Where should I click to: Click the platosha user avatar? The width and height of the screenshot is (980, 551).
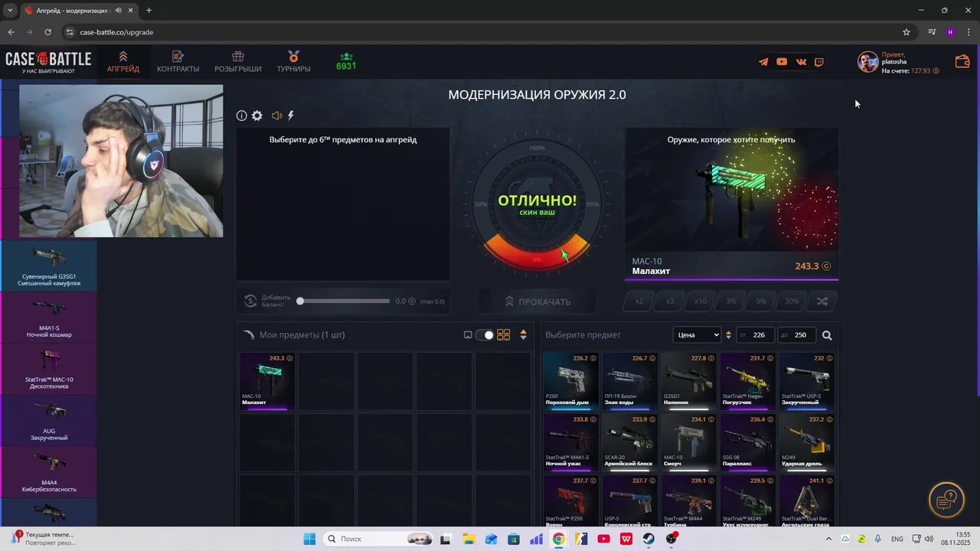867,62
